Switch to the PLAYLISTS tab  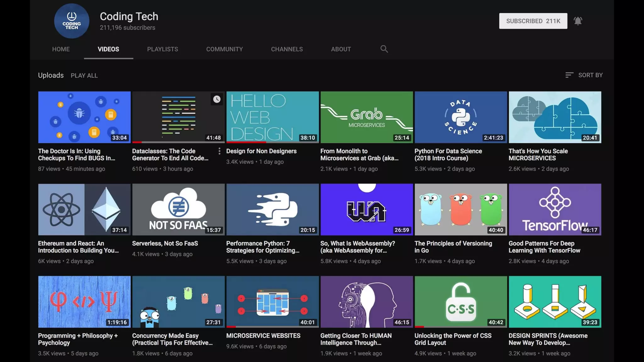(x=162, y=49)
